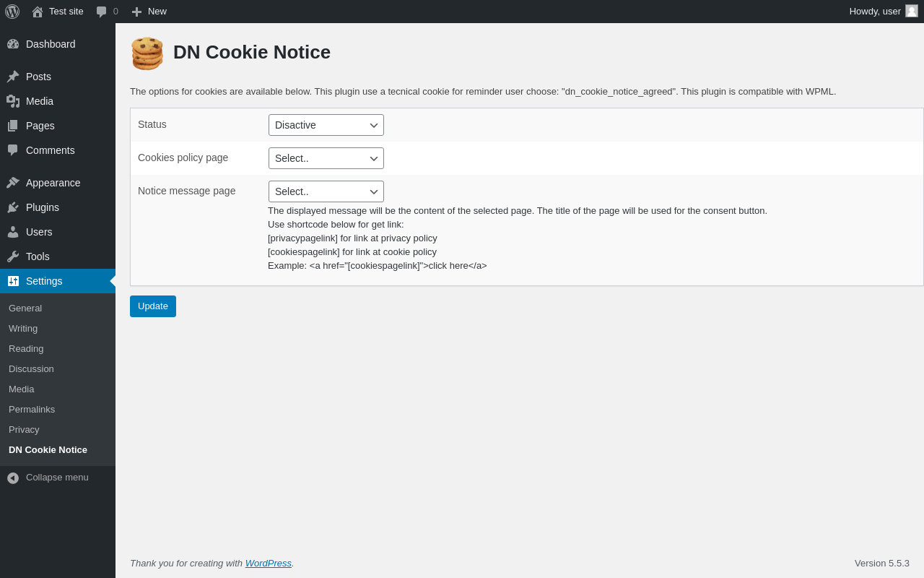This screenshot has height=578, width=924.
Task: Click the Plugins plug icon
Action: pyautogui.click(x=13, y=207)
